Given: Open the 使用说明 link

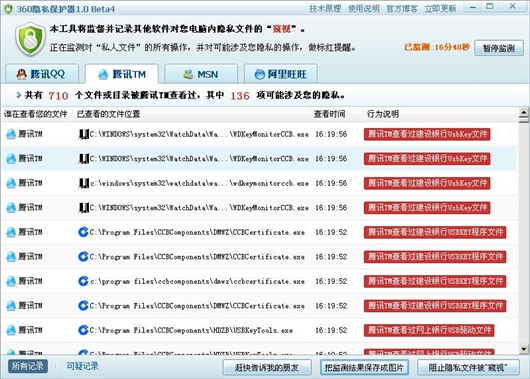Looking at the screenshot, I should (x=363, y=8).
